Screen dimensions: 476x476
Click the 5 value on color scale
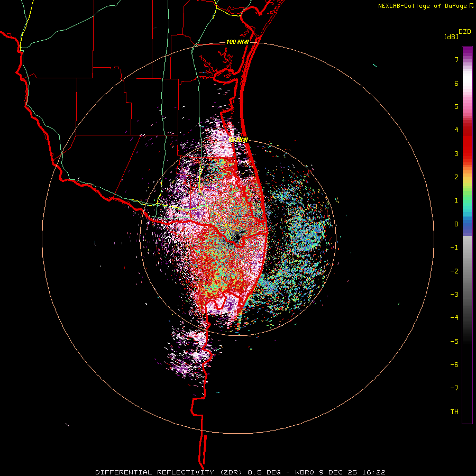456,106
